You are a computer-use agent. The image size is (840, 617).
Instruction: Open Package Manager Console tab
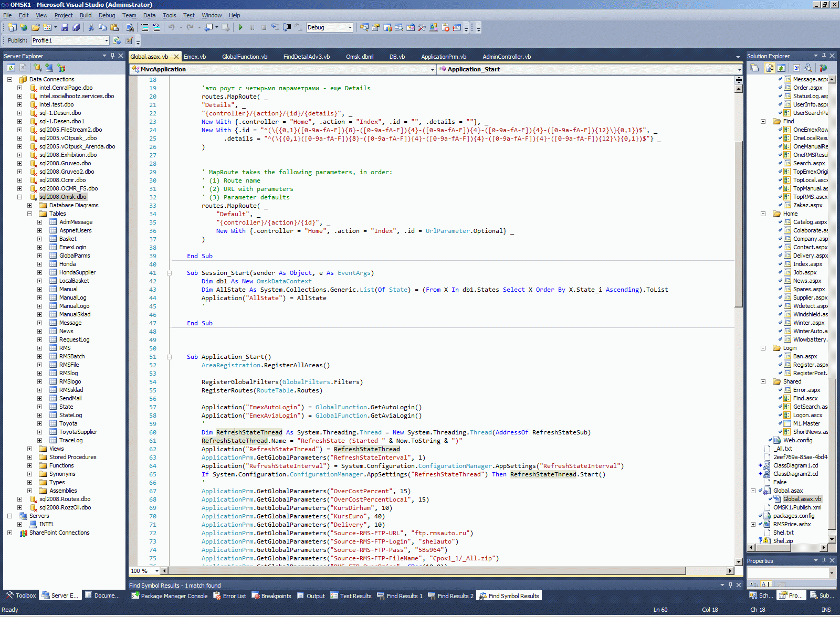point(169,596)
